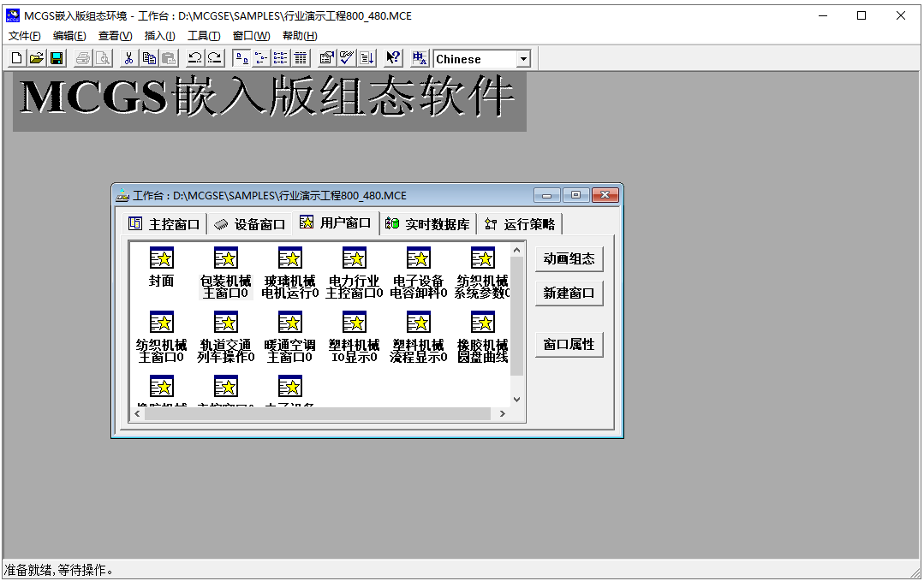
Task: Open the properties icon in the toolbar
Action: point(326,58)
